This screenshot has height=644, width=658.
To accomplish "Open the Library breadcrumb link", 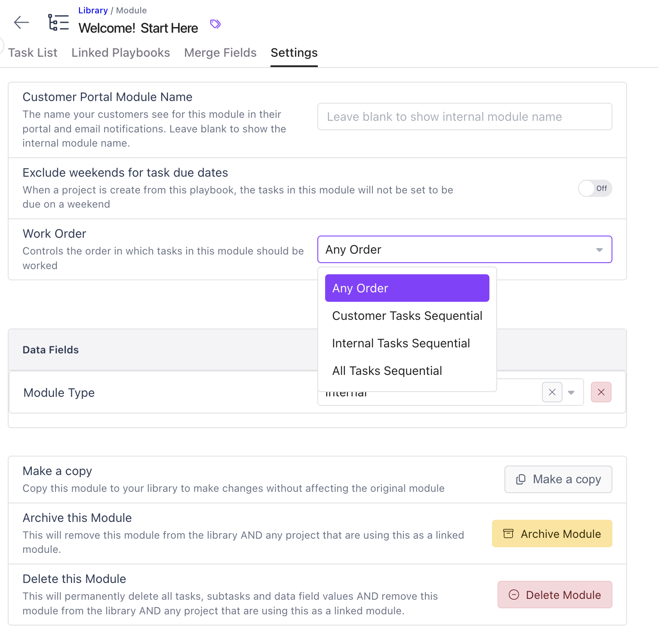I will coord(93,10).
